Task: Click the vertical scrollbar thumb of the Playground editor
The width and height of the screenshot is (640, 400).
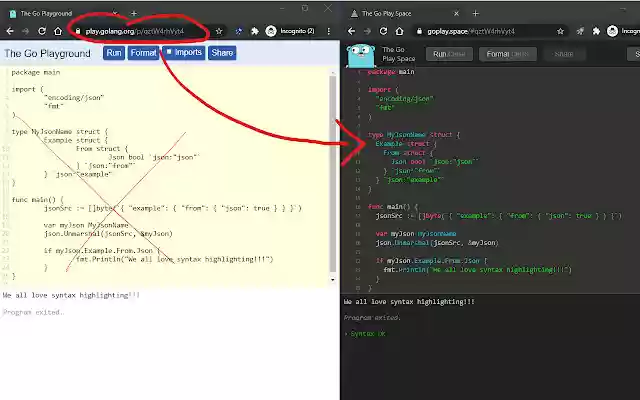Action: (333, 173)
